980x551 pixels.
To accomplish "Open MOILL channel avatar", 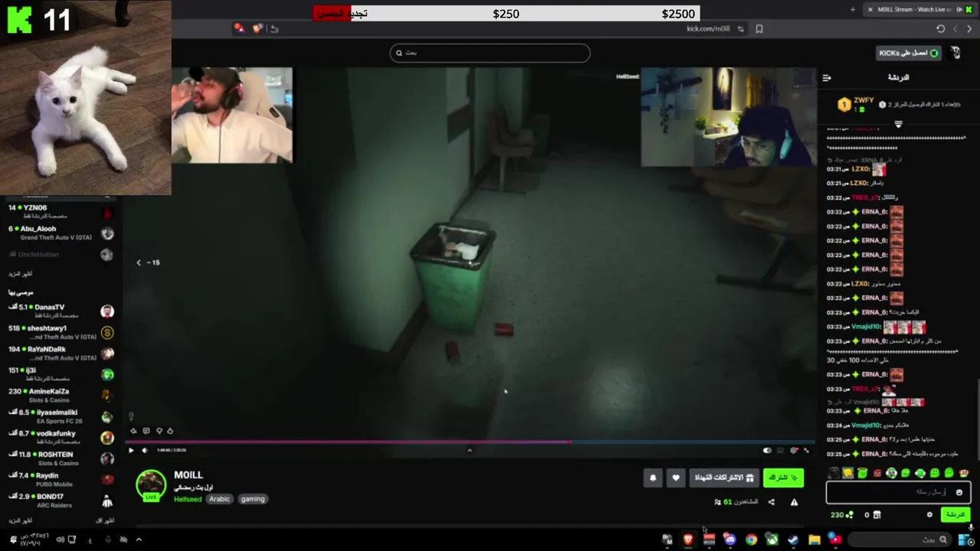I will pyautogui.click(x=151, y=485).
